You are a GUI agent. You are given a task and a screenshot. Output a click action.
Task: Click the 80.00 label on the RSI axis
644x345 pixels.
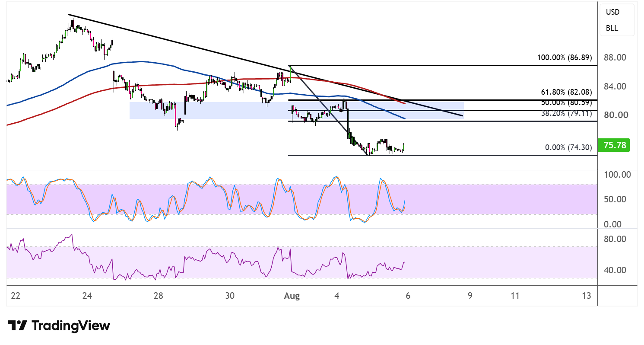[x=615, y=239]
